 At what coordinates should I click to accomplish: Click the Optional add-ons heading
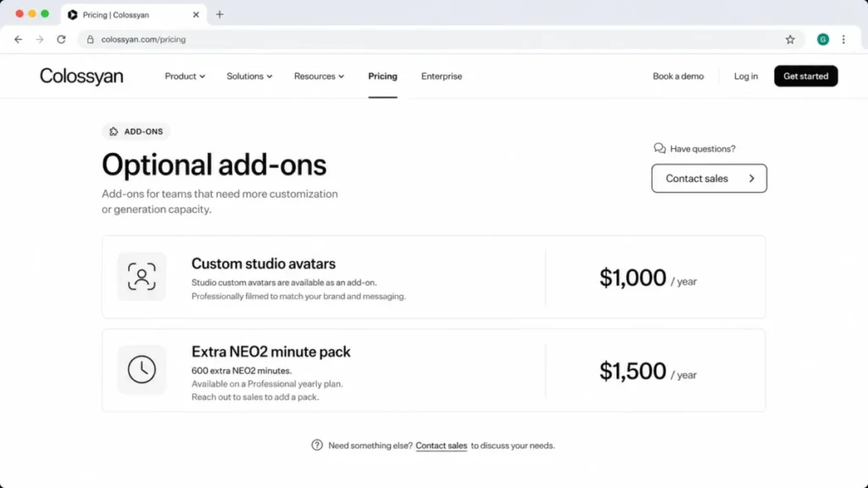click(x=214, y=165)
